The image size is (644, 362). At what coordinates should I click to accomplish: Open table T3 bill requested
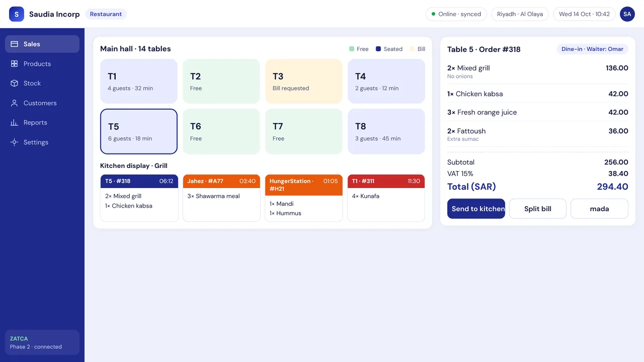[304, 81]
